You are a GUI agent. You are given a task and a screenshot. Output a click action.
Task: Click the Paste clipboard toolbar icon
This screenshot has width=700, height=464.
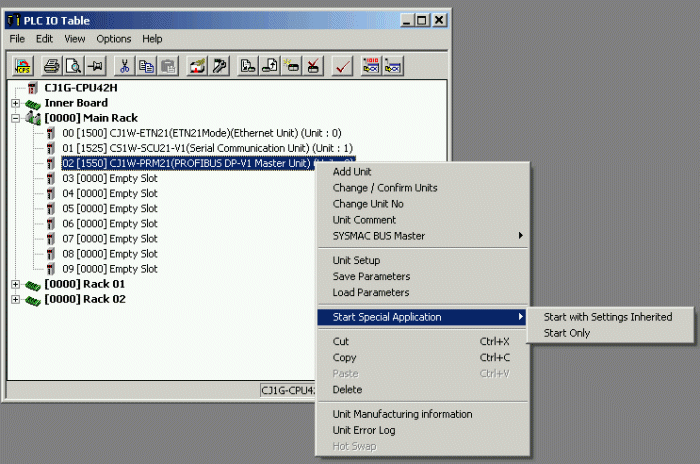click(x=168, y=66)
